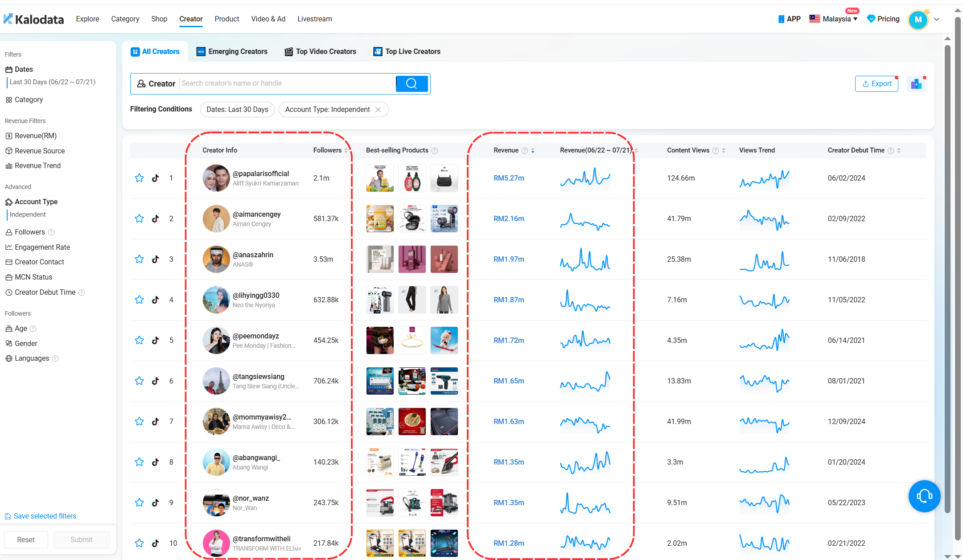Expand the Dates filter
Image resolution: width=963 pixels, height=560 pixels.
click(x=19, y=69)
